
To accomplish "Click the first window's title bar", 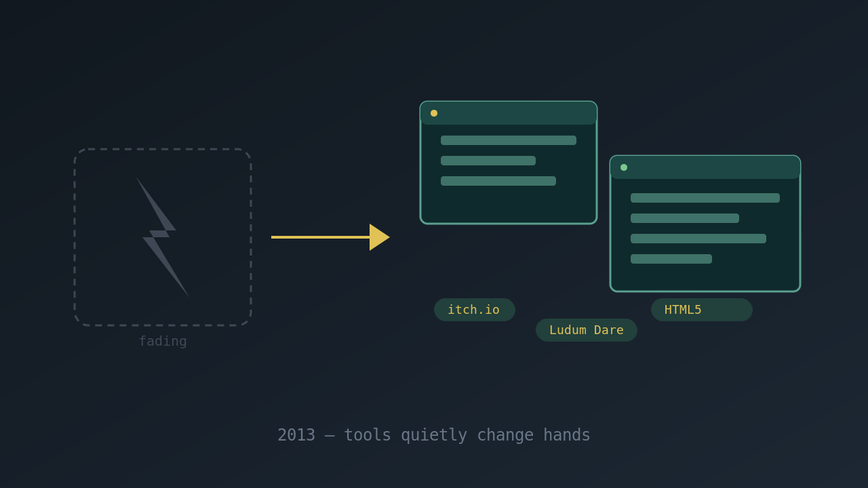I will 509,113.
